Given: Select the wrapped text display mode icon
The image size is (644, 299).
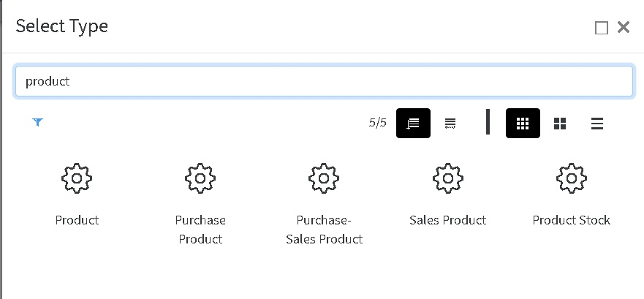Looking at the screenshot, I should 413,123.
